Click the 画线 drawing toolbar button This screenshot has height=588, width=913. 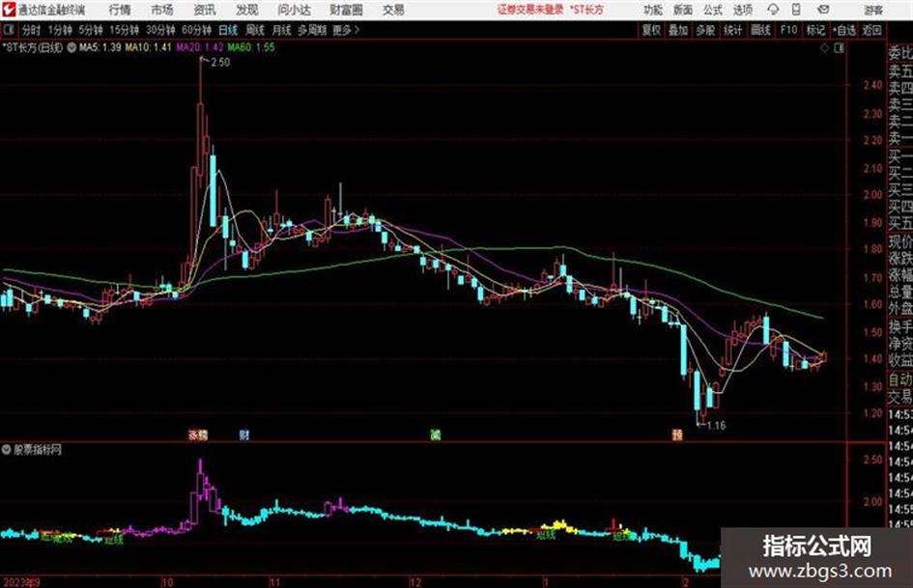tap(760, 30)
